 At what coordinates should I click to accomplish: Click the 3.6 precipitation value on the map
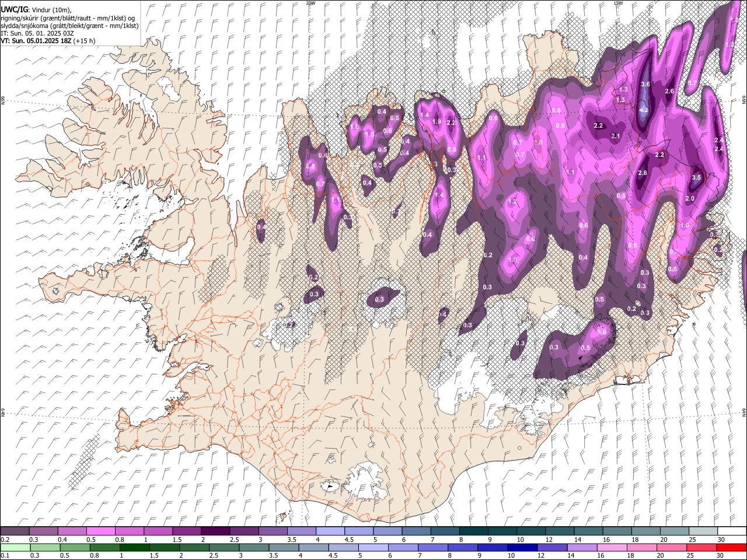pyautogui.click(x=645, y=85)
